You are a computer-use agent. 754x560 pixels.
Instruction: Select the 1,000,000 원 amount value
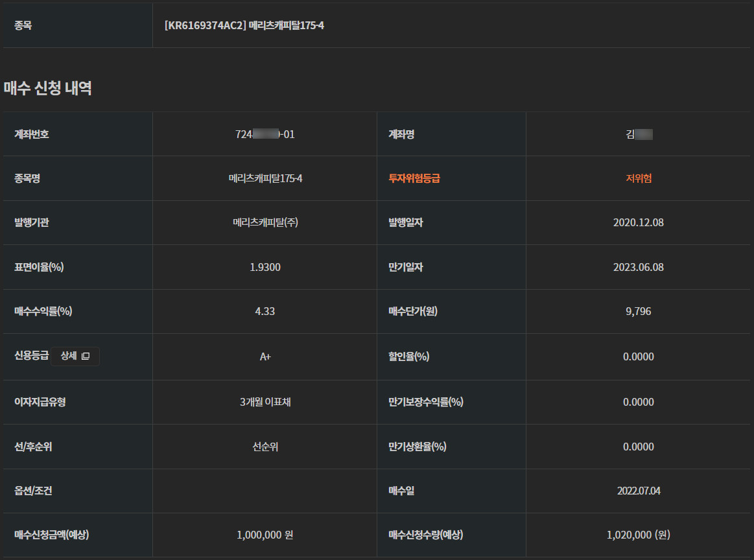pos(265,535)
